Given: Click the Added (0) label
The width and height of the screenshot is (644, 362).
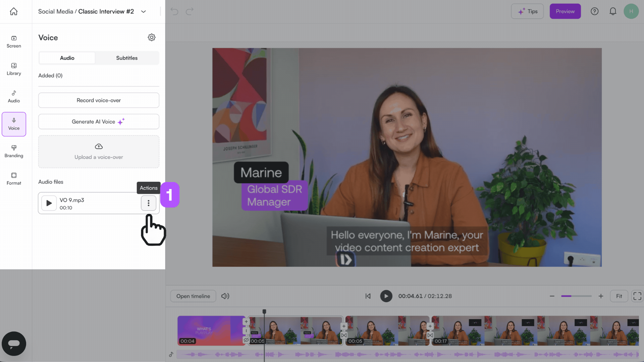Looking at the screenshot, I should 50,75.
